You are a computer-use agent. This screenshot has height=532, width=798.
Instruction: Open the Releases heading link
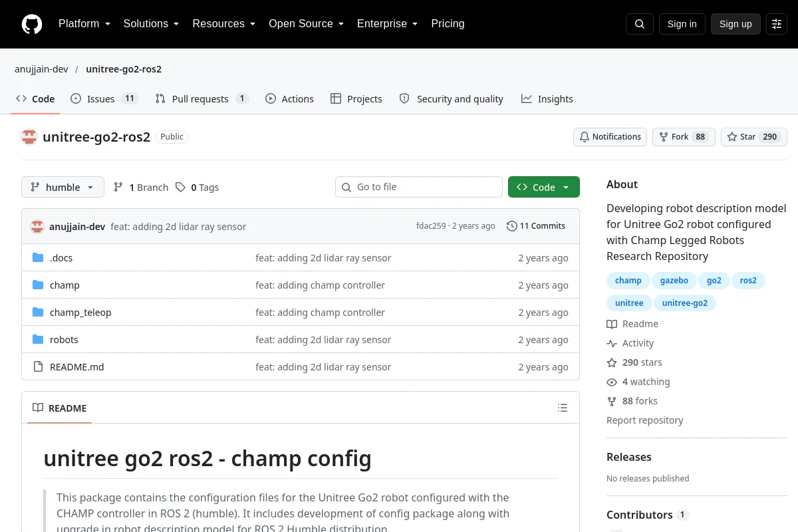(x=629, y=457)
